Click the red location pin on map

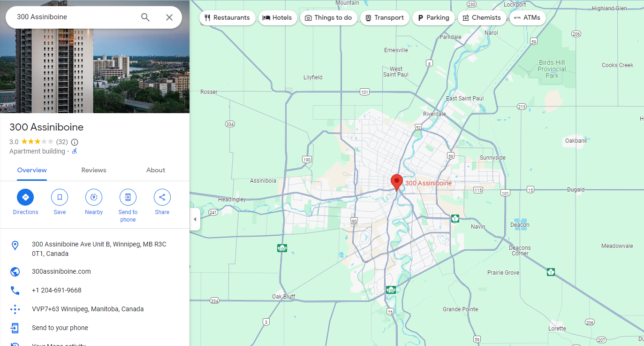tap(397, 182)
